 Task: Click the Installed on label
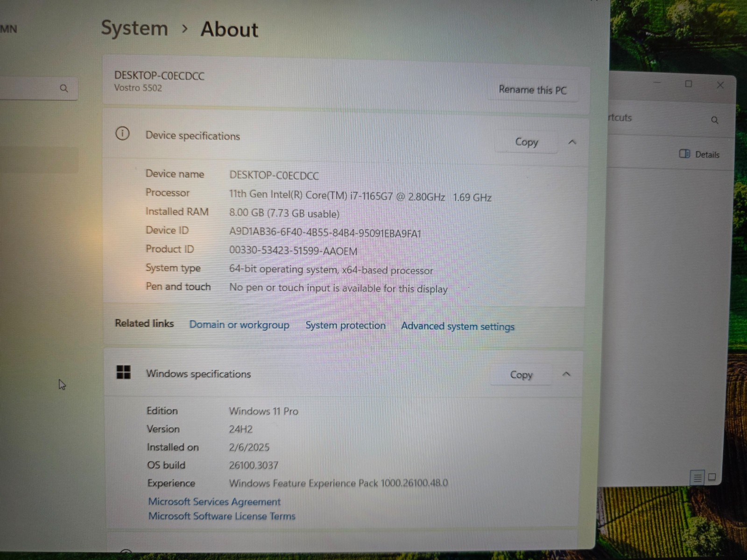pos(173,447)
